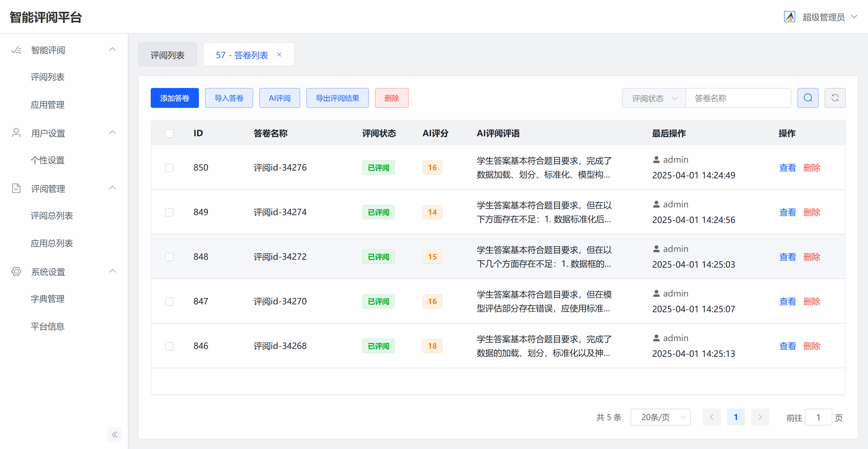Check the row for ID 850
The image size is (868, 449).
(x=169, y=168)
